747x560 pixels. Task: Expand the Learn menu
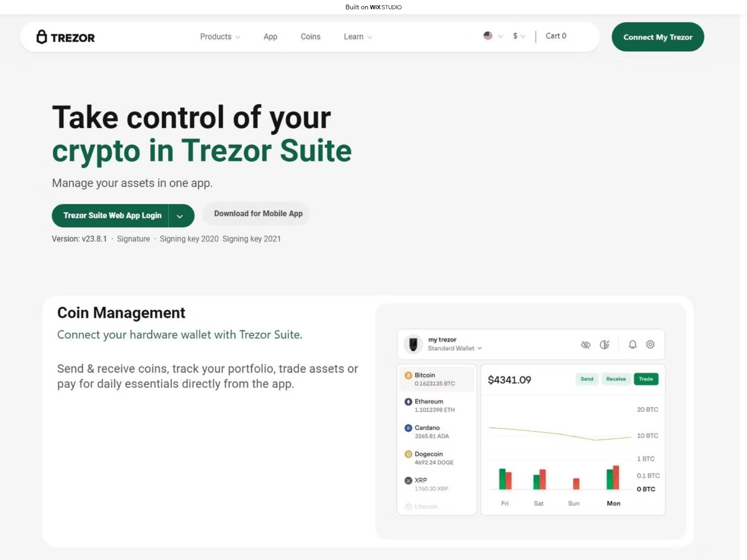pos(358,36)
